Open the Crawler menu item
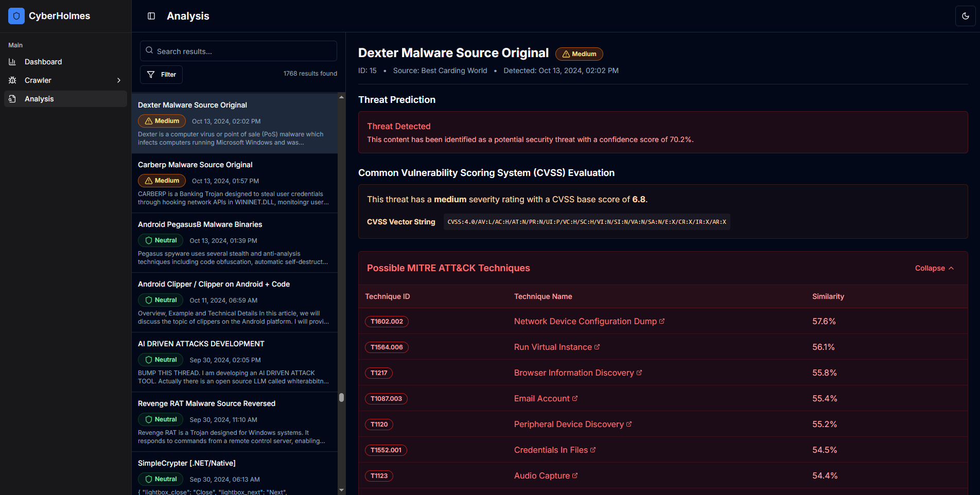The height and width of the screenshot is (495, 980). (x=65, y=80)
